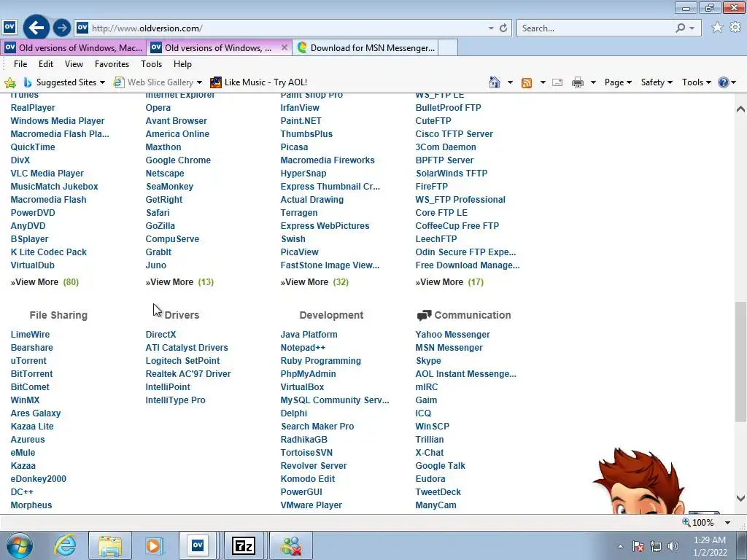Open the DirectX link
This screenshot has height=560, width=747.
(x=160, y=334)
